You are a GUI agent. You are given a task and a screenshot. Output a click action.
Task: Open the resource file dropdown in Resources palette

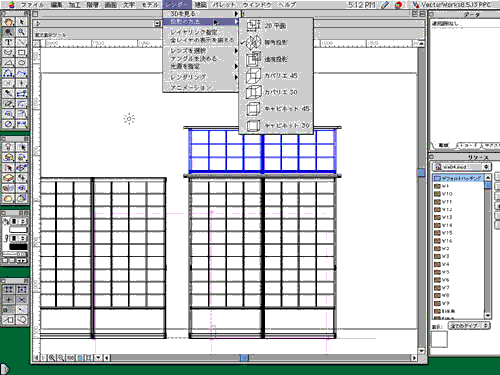coord(461,166)
